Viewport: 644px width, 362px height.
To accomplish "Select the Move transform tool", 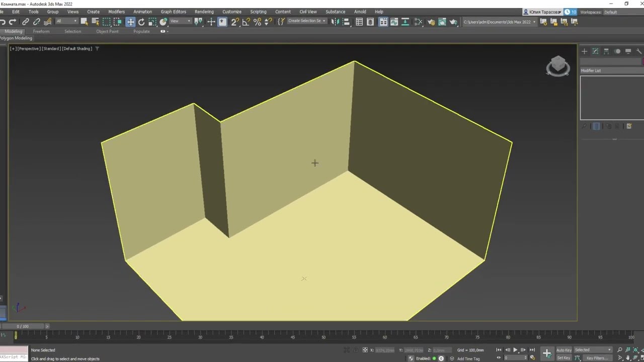I will click(x=130, y=22).
